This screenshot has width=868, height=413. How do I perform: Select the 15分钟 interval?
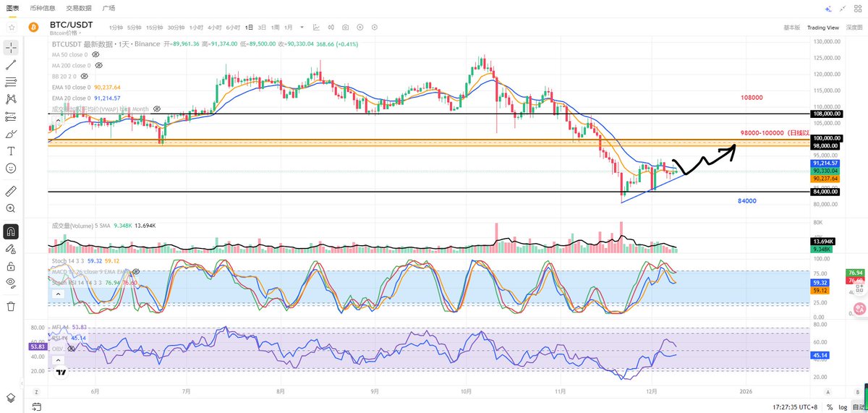pos(154,27)
